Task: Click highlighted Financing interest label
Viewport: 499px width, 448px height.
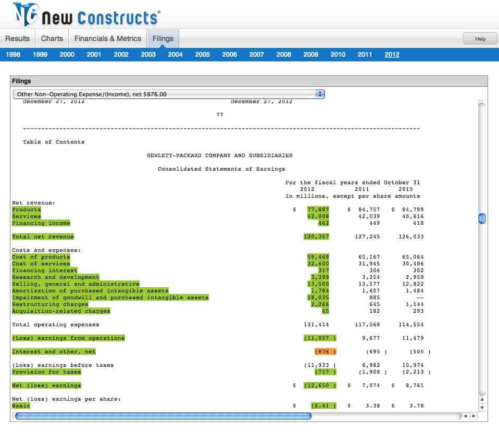Action: click(x=45, y=270)
